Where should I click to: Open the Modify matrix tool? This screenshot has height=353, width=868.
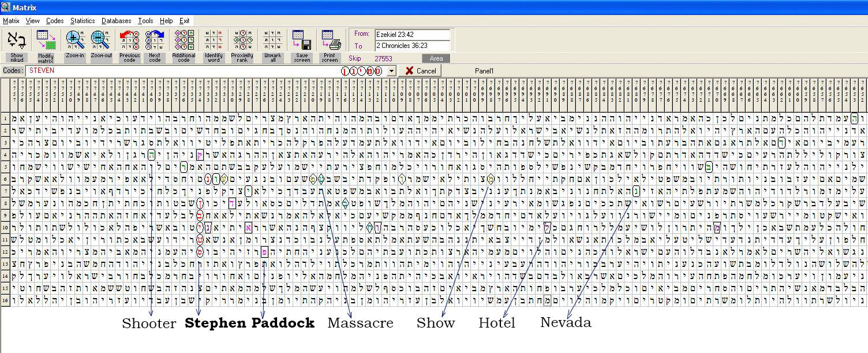[x=46, y=45]
